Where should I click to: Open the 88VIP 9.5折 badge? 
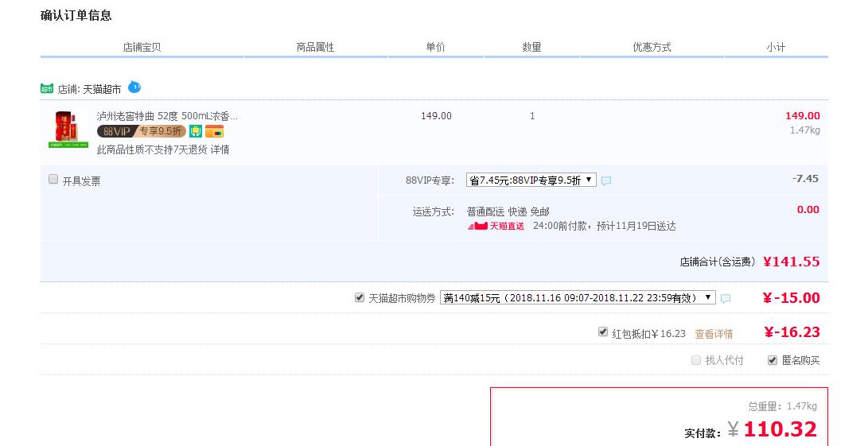(x=142, y=131)
